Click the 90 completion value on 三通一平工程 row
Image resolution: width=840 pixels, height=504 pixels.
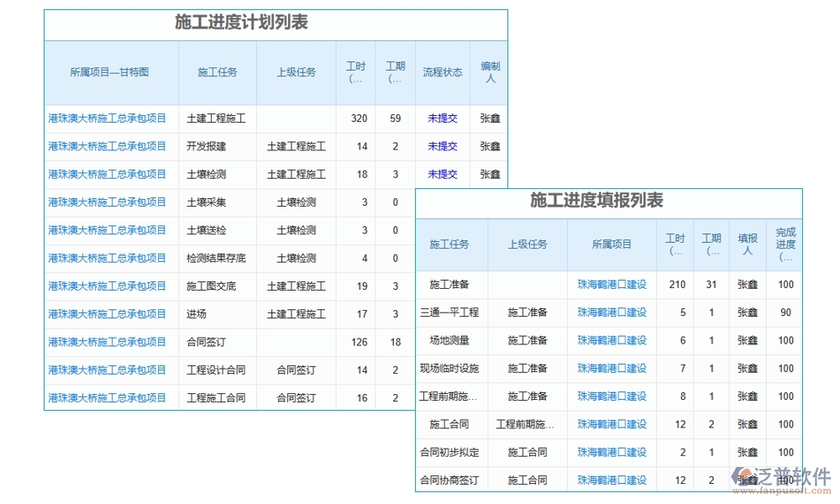[x=785, y=312]
